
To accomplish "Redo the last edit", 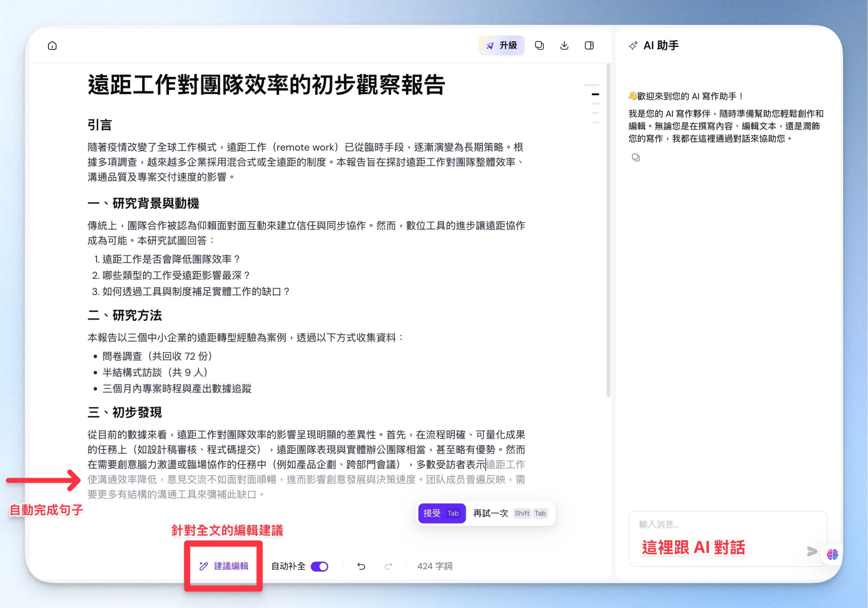I will point(388,566).
